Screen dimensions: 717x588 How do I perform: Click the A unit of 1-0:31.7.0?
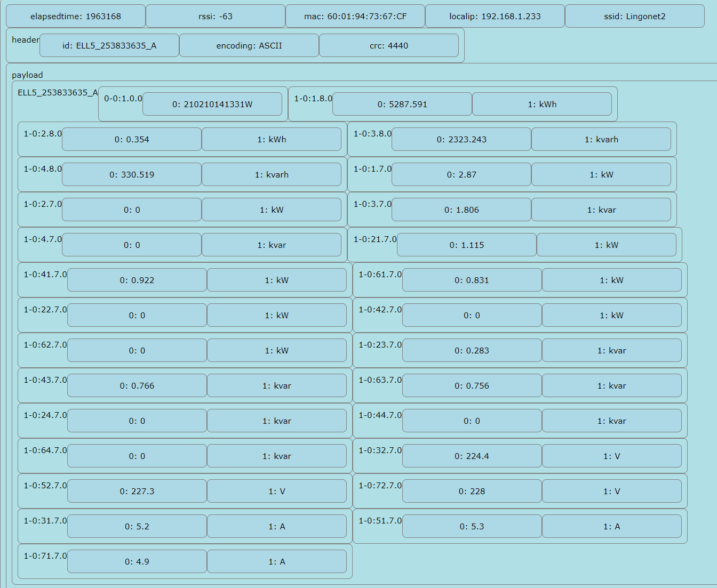click(x=277, y=526)
